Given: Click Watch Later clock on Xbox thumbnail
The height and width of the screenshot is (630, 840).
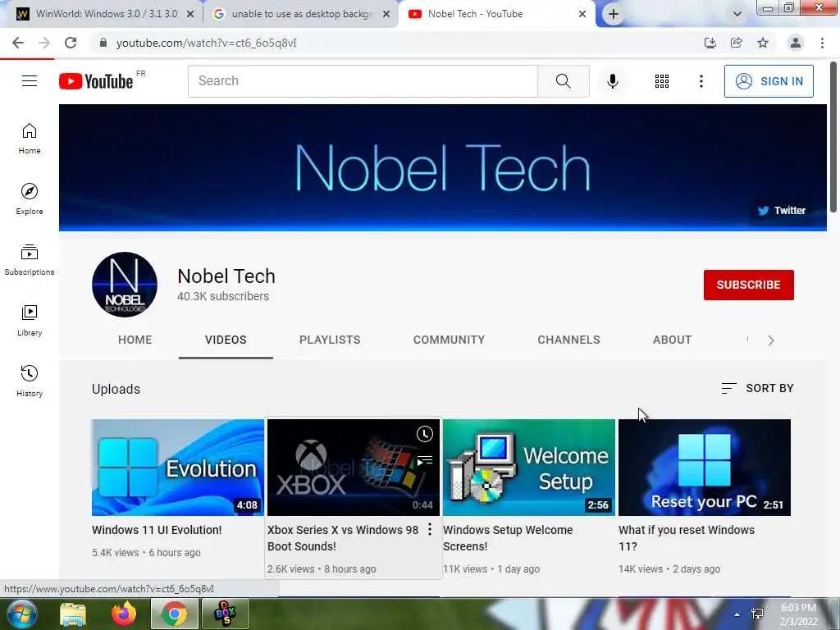Looking at the screenshot, I should (425, 433).
